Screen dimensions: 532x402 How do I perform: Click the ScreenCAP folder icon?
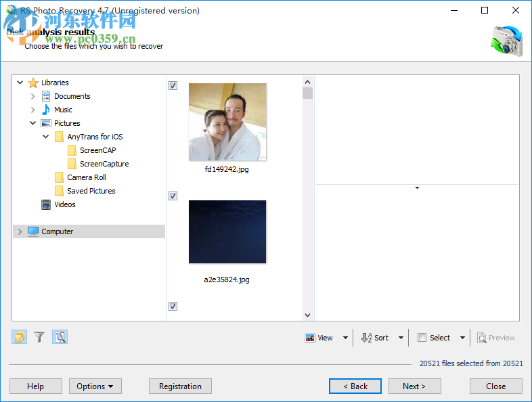point(72,150)
